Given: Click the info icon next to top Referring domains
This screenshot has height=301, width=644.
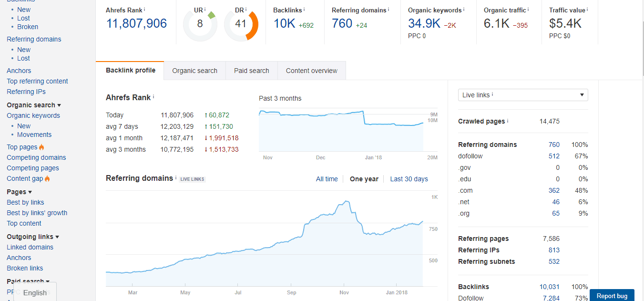Looking at the screenshot, I should coord(388,9).
